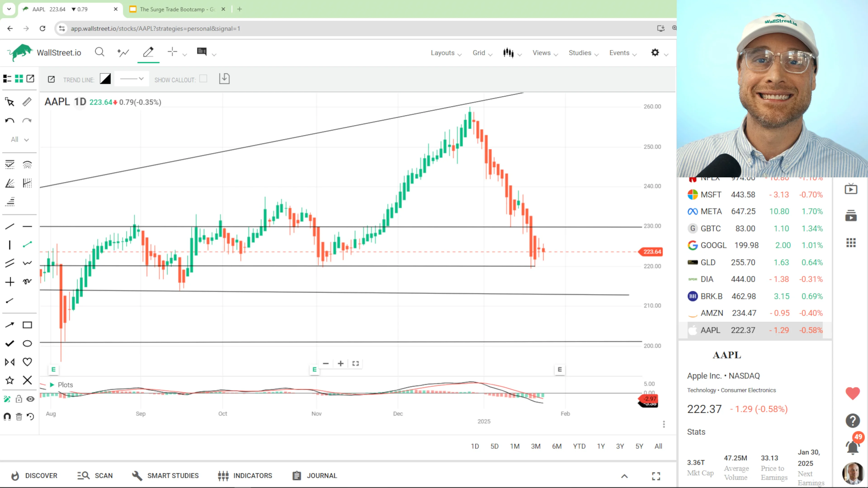
Task: Open the trend line color swatch
Action: [x=105, y=78]
